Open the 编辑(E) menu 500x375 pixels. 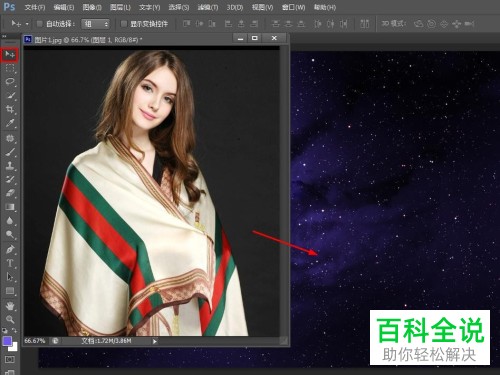(64, 7)
